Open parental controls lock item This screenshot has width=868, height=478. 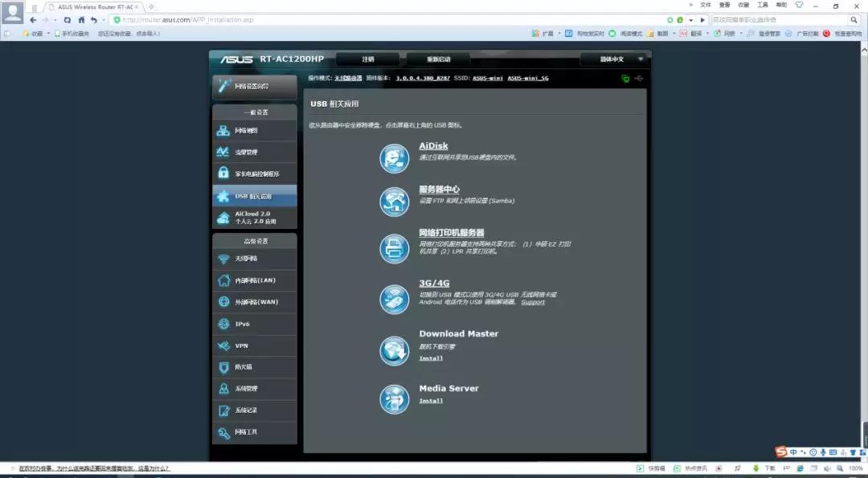point(255,174)
